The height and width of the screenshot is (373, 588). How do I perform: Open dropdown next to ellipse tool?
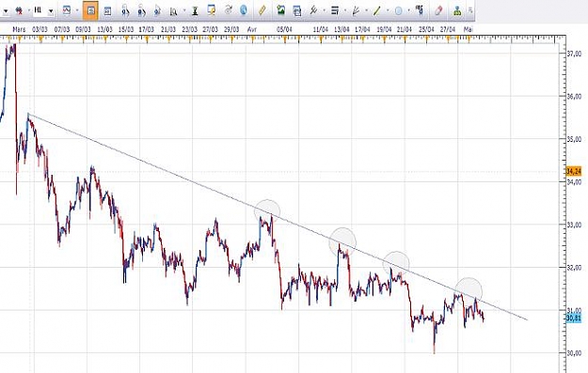pos(408,11)
